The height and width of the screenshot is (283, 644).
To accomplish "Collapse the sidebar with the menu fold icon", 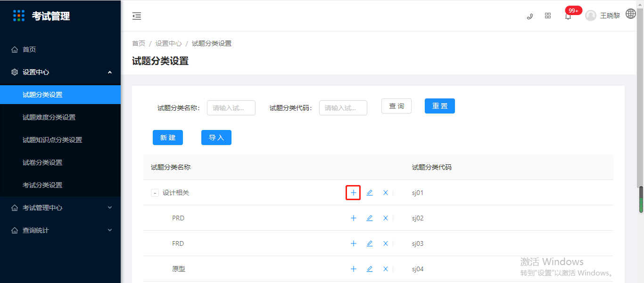I will click(137, 16).
